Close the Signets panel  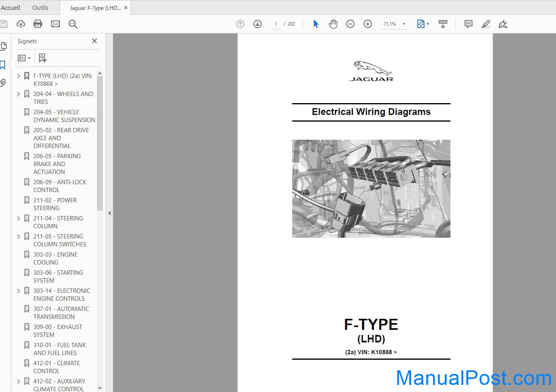tap(95, 41)
